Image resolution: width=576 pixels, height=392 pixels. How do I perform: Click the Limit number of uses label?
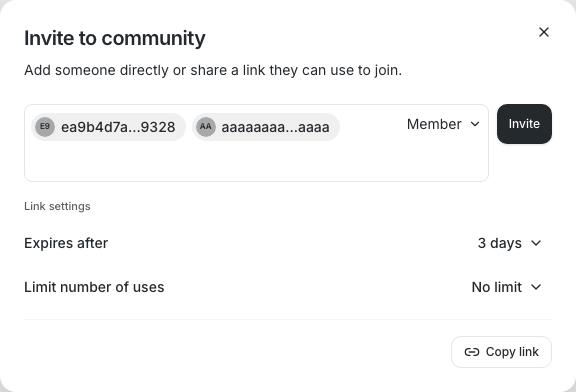coord(94,287)
